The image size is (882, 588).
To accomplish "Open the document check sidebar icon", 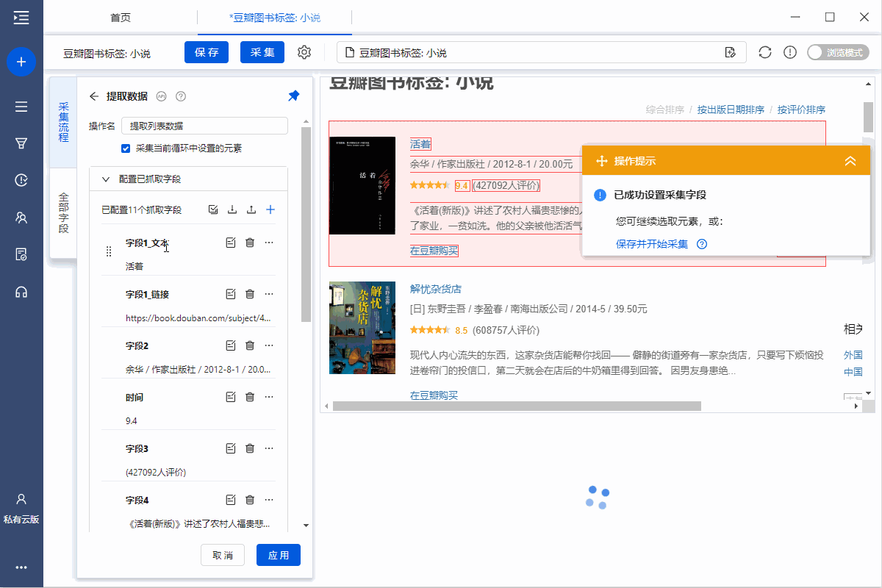I will tap(21, 254).
